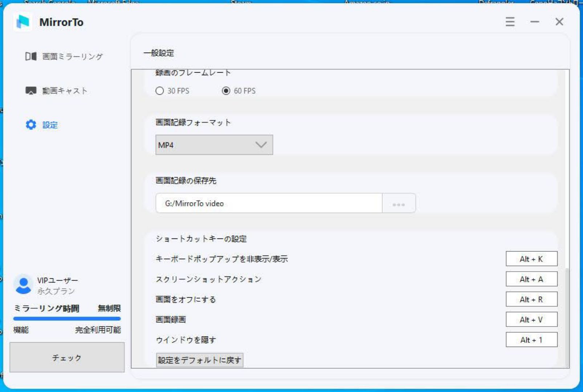Click the 永久プラン text

point(56,291)
